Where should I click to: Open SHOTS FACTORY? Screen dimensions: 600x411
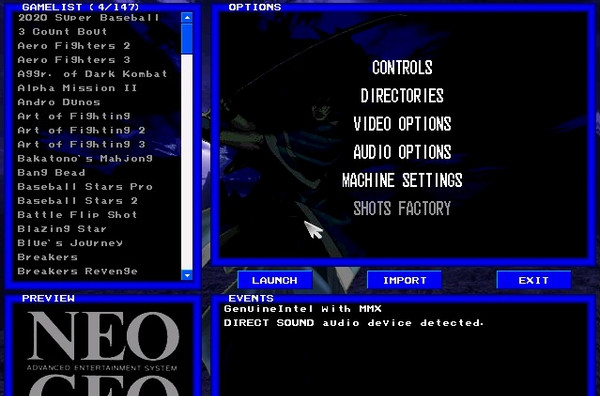tap(402, 209)
